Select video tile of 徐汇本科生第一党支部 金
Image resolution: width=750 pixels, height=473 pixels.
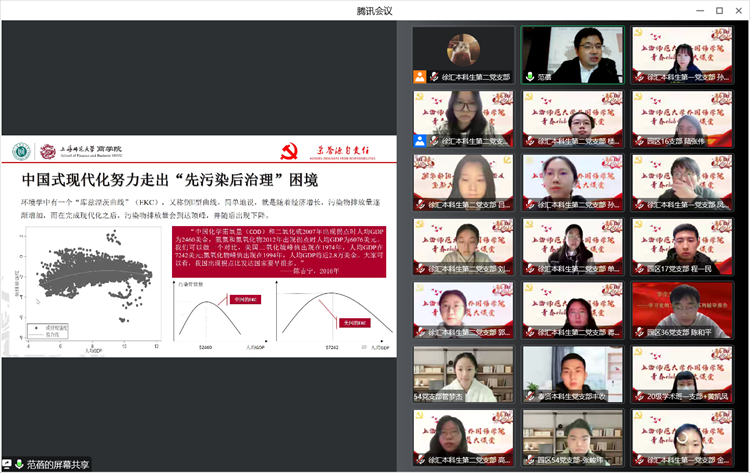(682, 438)
